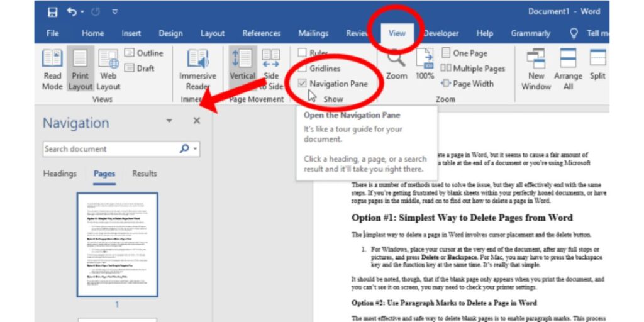This screenshot has height=322, width=644.
Task: Switch to Outline view
Action: [x=144, y=53]
